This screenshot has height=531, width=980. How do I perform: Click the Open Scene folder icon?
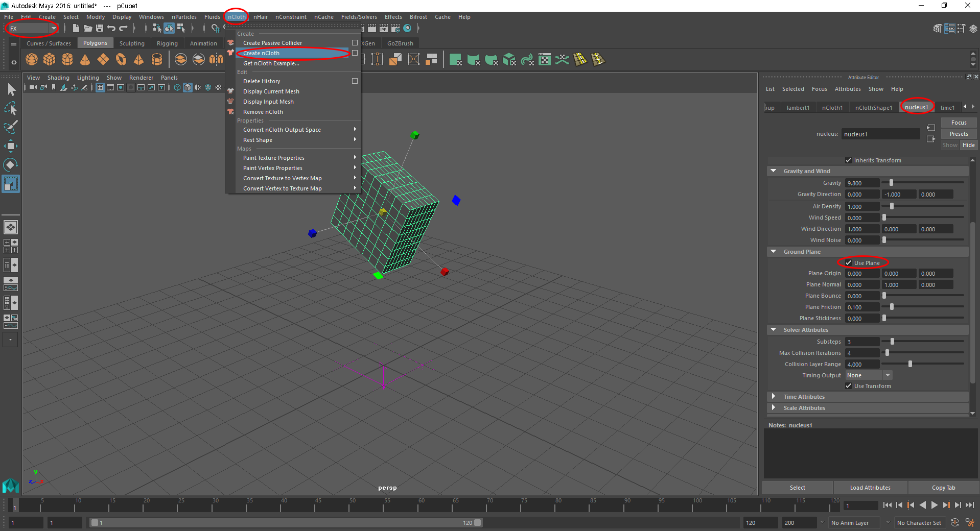pyautogui.click(x=87, y=29)
